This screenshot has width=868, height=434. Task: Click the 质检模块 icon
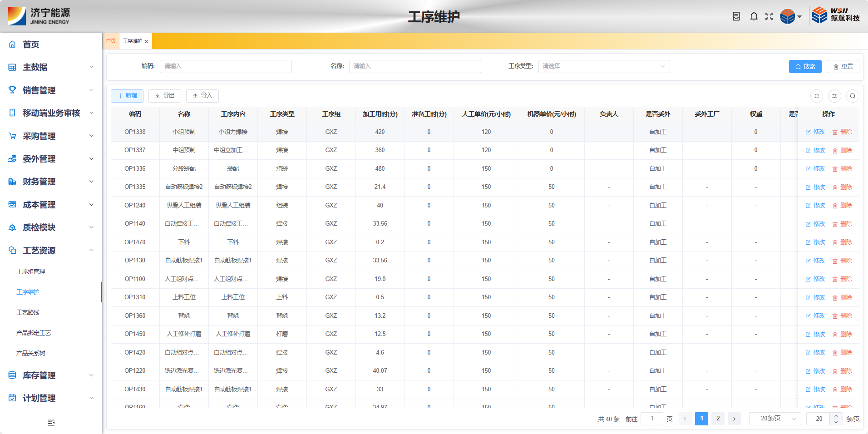pos(12,227)
